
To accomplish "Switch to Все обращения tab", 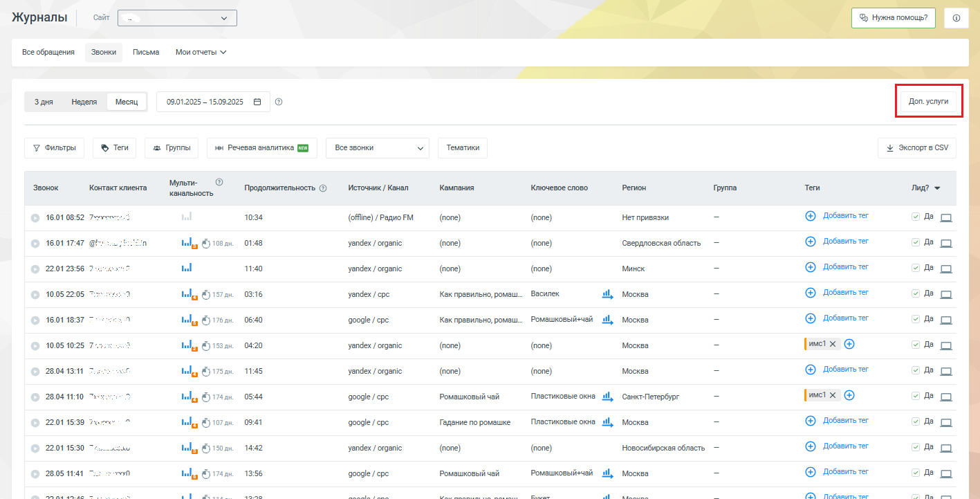I will (48, 52).
